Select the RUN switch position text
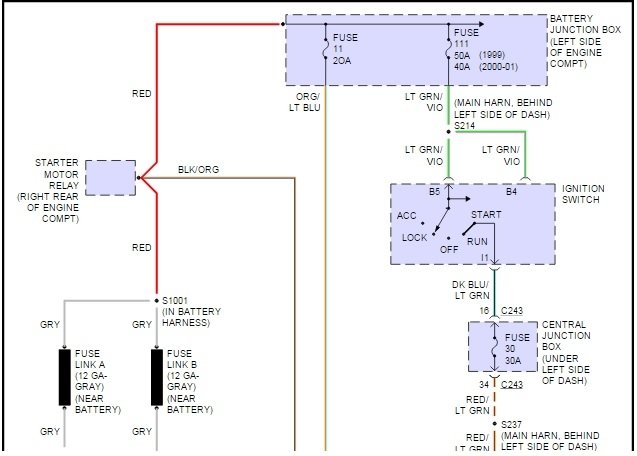Screen dimensions: 637x456 tap(477, 242)
